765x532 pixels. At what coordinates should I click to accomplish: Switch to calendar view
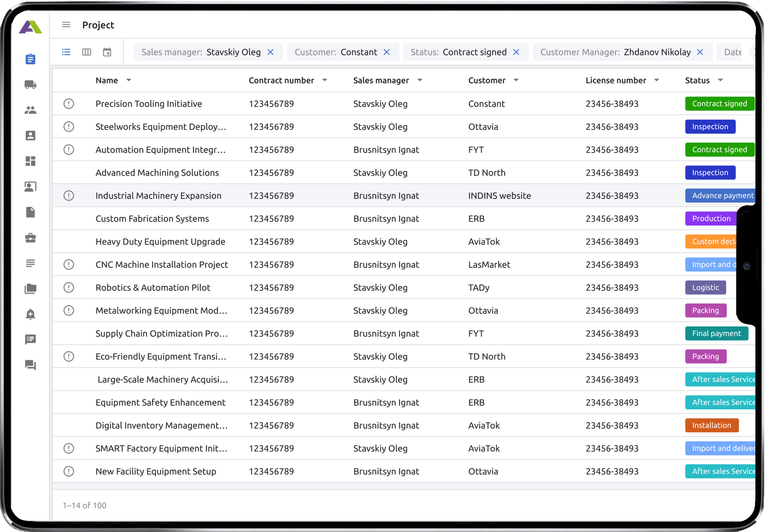pyautogui.click(x=107, y=52)
